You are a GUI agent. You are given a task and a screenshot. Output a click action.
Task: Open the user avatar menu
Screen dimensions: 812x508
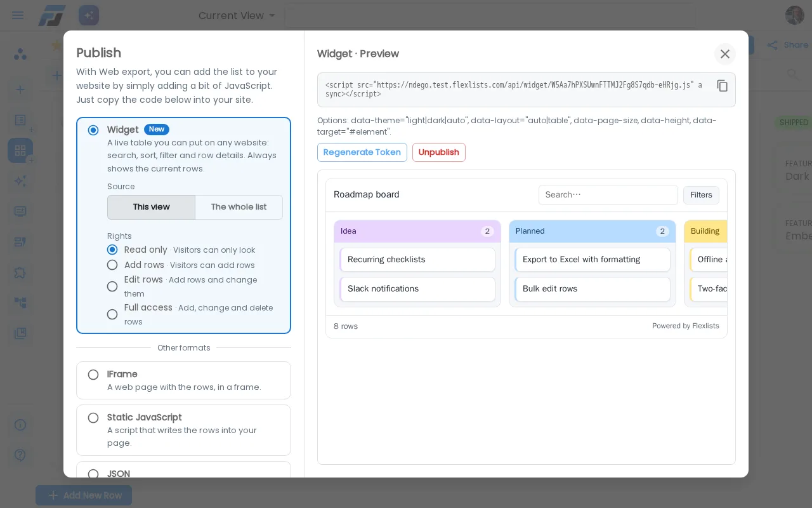coord(795,15)
